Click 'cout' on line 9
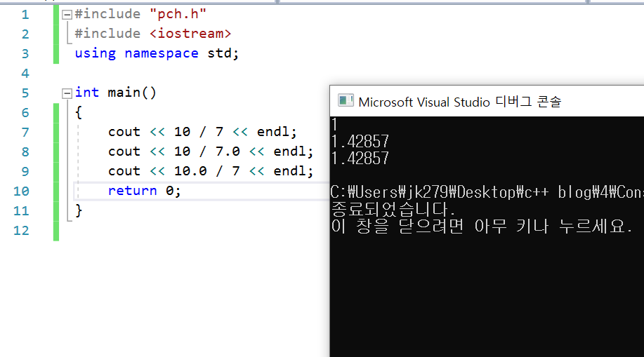Screen dimensions: 644x357 click(x=124, y=172)
